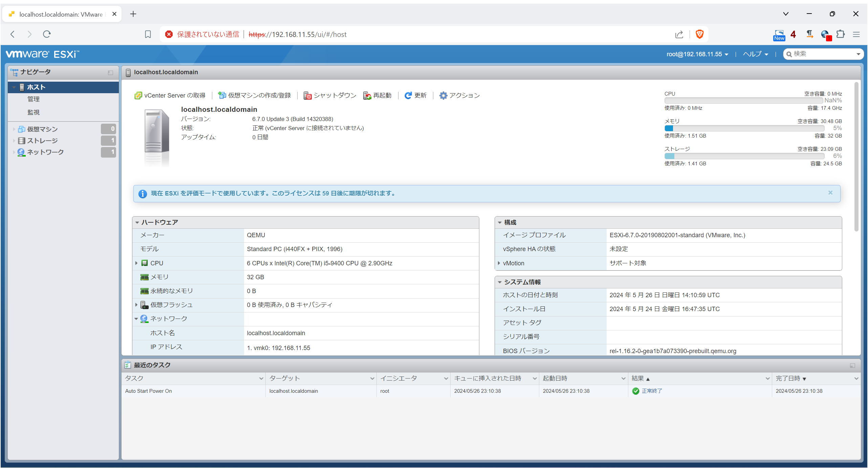Click the insecure connection warning icon
The height and width of the screenshot is (468, 868).
[169, 34]
